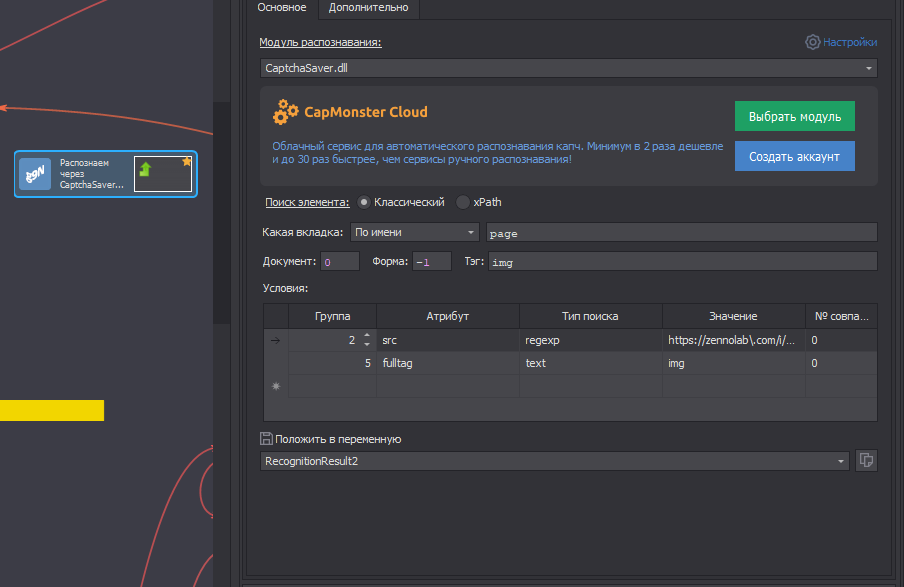Click the Документ number field
Image resolution: width=904 pixels, height=587 pixels.
click(340, 261)
